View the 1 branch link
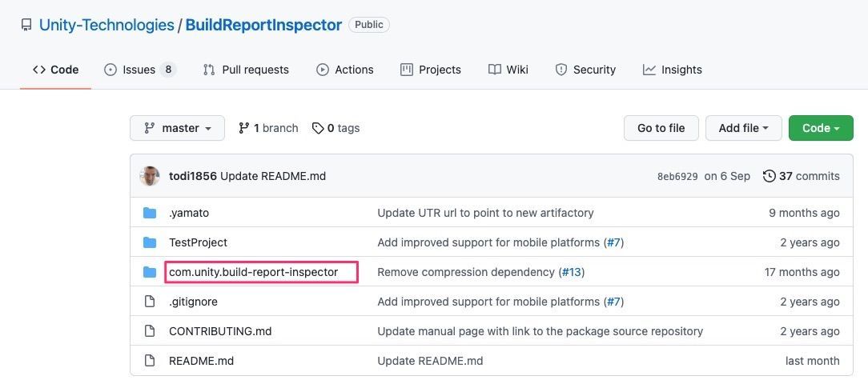The height and width of the screenshot is (384, 868). click(268, 128)
